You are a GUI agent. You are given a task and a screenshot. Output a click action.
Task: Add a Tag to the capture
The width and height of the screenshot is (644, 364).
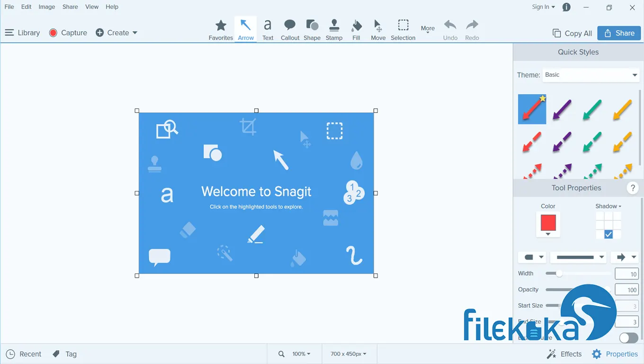pos(64,354)
